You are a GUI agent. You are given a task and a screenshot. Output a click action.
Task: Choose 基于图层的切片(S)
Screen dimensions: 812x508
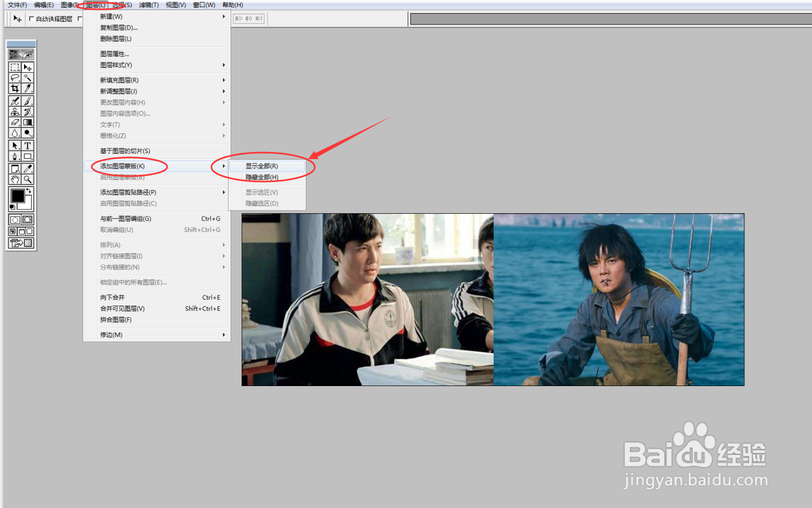coord(157,151)
